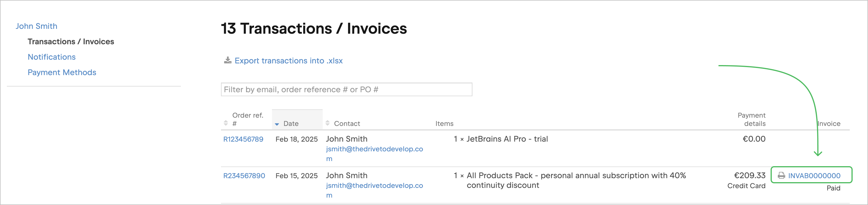Click the email link in the Feb 15, 2025 row
868x205 pixels.
[374, 185]
